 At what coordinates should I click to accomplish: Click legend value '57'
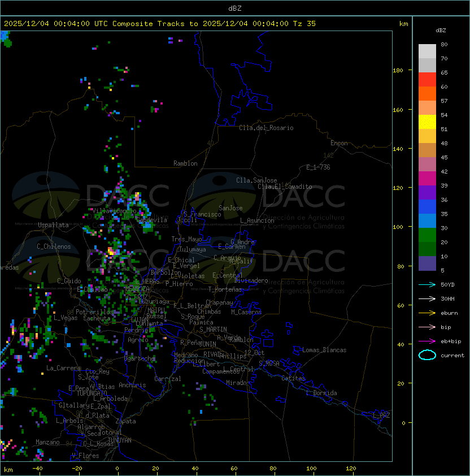[x=444, y=101]
